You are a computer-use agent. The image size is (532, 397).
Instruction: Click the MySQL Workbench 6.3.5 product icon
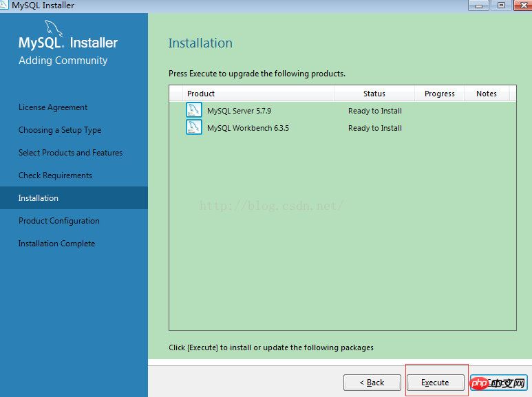coord(194,127)
